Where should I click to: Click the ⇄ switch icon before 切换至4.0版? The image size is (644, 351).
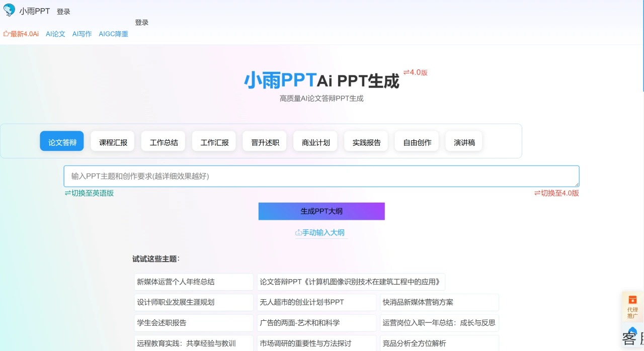(x=537, y=193)
